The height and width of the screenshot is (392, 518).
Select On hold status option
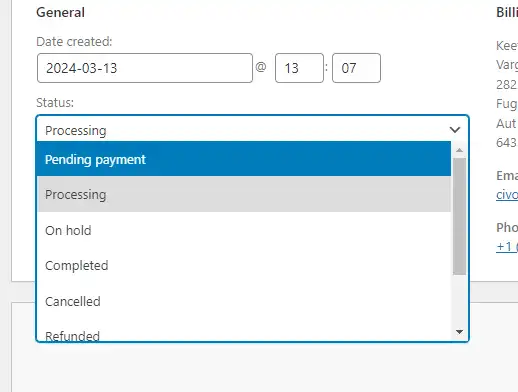coord(244,230)
